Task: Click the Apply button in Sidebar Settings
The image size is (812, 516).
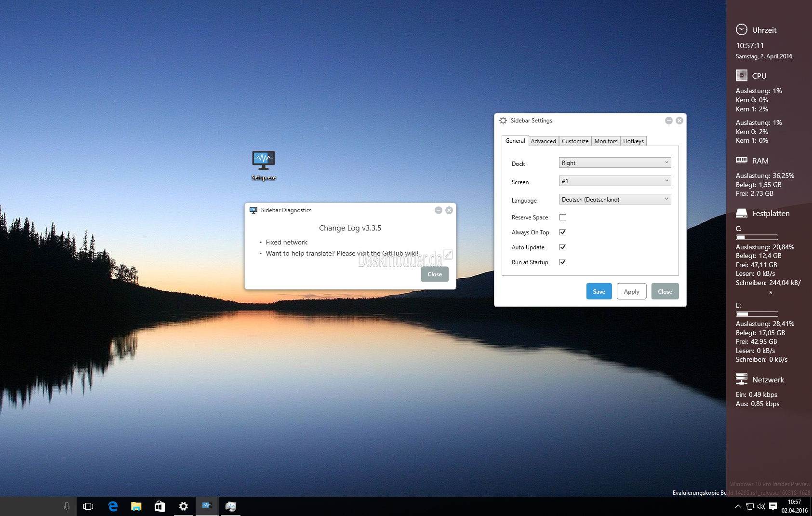Action: [631, 292]
